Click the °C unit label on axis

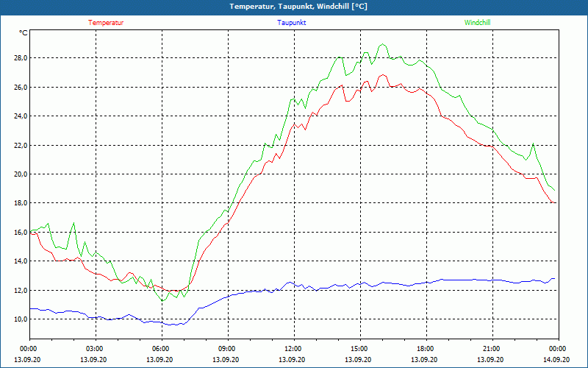pos(23,33)
